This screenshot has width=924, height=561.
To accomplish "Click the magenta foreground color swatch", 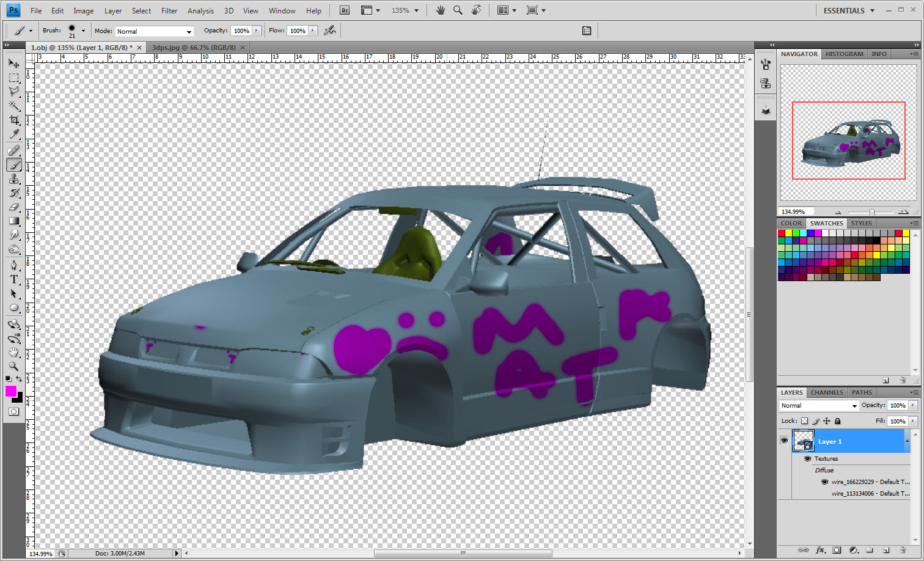I will tap(11, 391).
